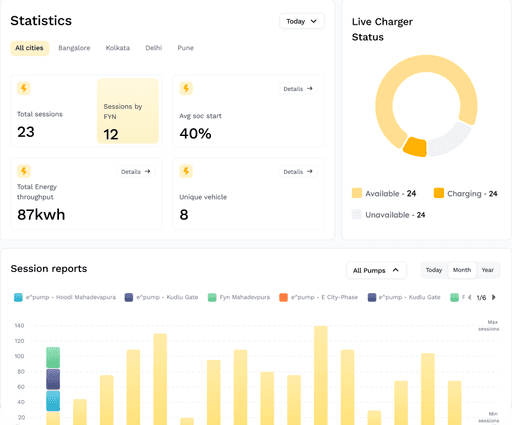512x425 pixels.
Task: Expand the All Pumps dropdown
Action: click(376, 270)
